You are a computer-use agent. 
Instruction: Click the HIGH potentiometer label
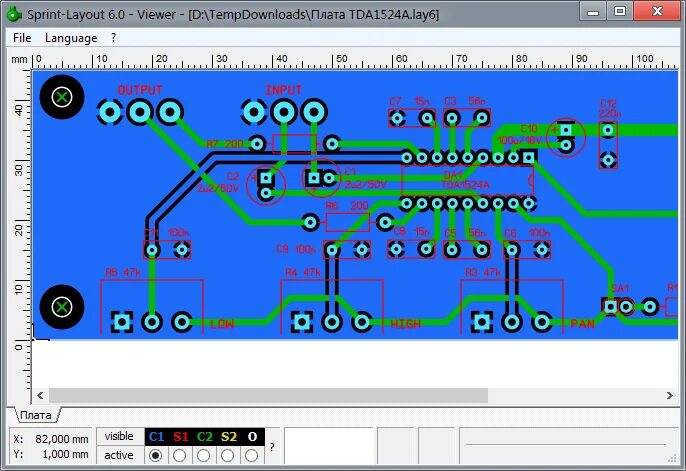pos(406,324)
